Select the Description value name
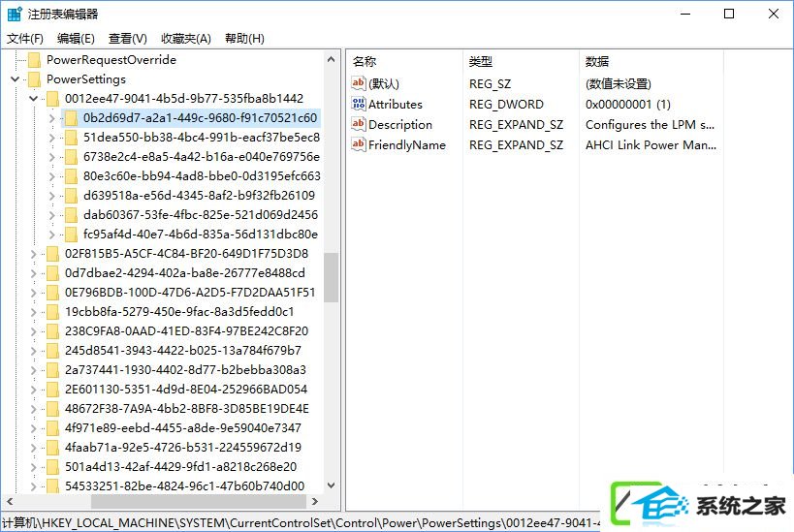This screenshot has width=794, height=532. pyautogui.click(x=400, y=125)
